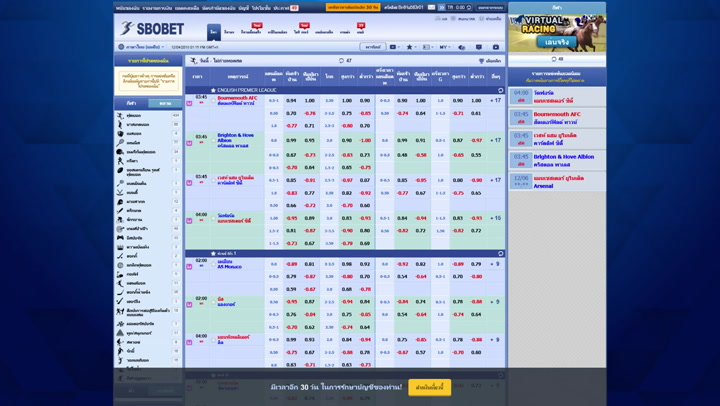
Task: Open the announcements menu with 49 badge
Action: 286,8
